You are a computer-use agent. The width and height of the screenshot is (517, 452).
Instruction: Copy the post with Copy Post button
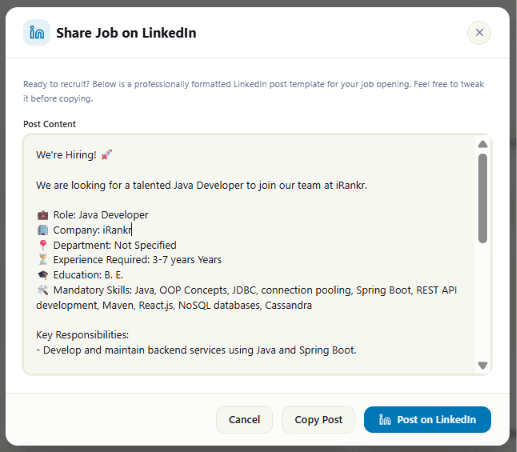318,420
